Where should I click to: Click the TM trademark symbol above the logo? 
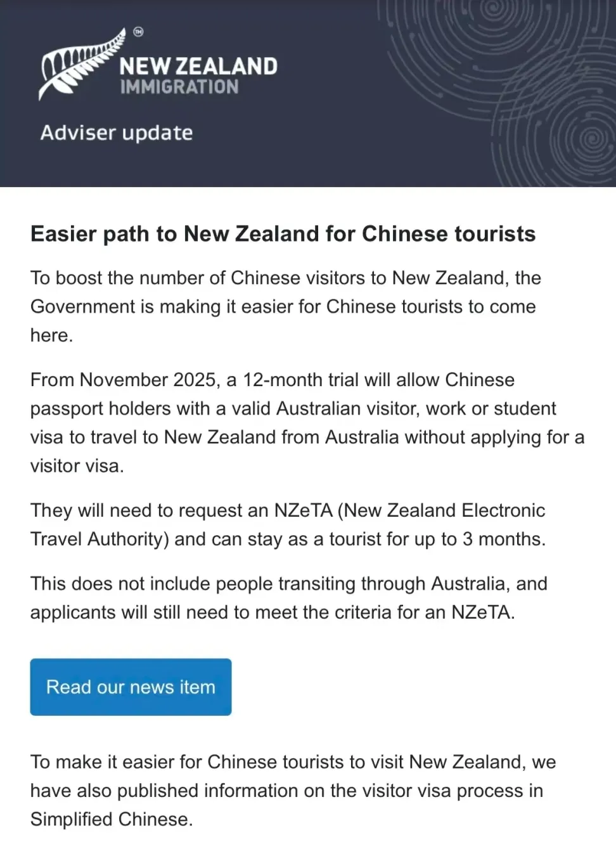[138, 32]
